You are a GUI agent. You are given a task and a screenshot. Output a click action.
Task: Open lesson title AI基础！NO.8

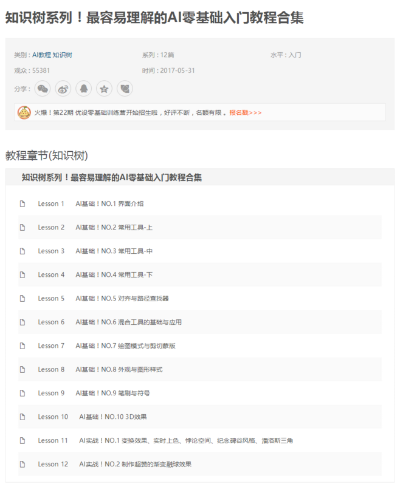coord(119,369)
